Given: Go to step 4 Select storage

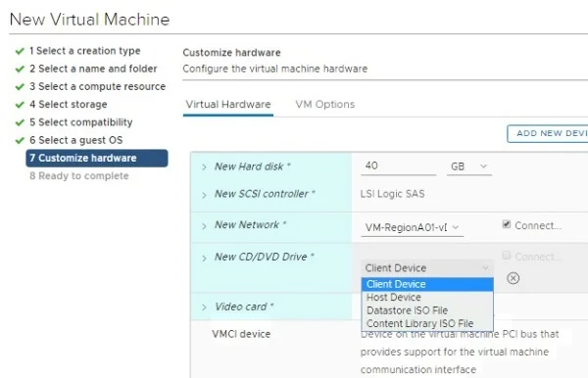Looking at the screenshot, I should tap(68, 104).
